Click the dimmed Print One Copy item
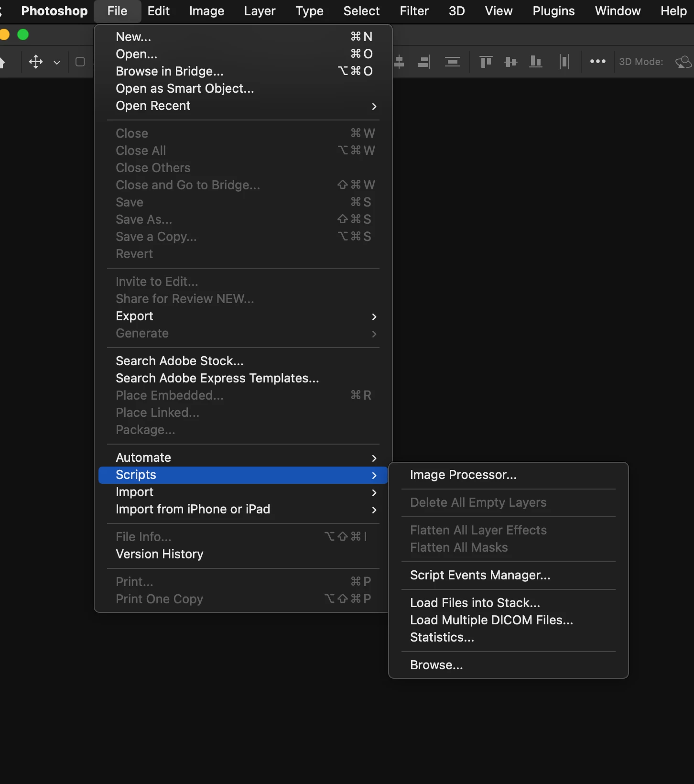 [x=243, y=599]
